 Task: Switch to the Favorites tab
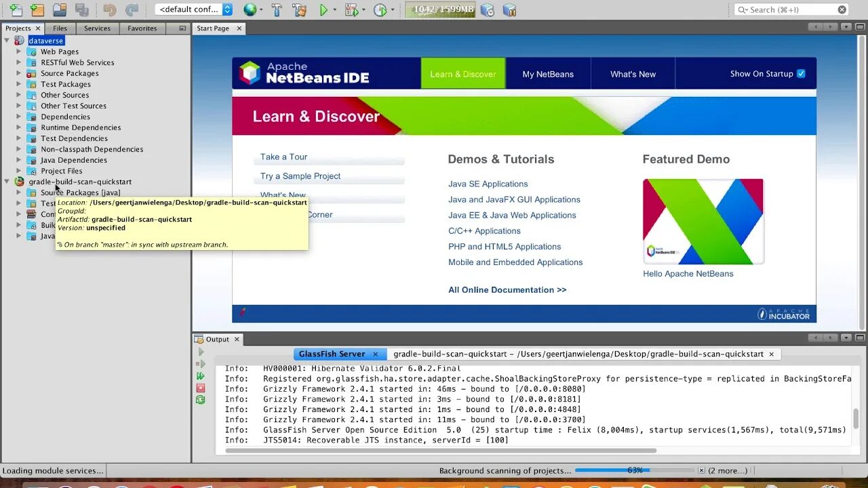(x=142, y=28)
